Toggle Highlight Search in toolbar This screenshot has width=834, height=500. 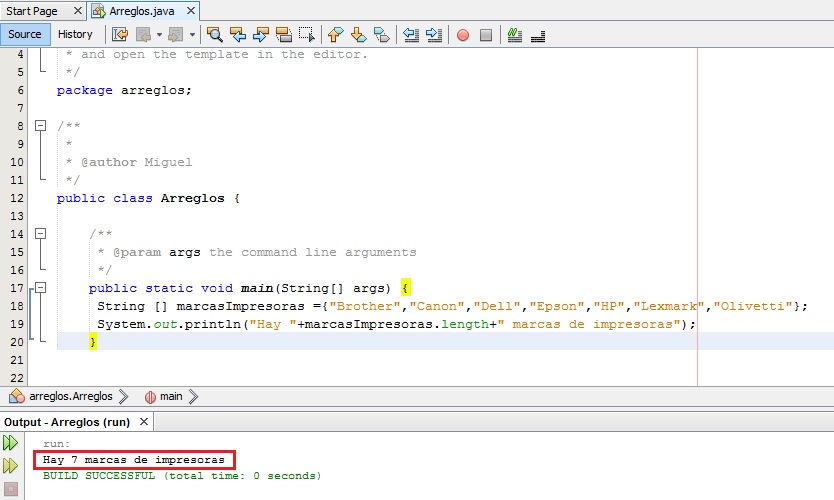point(284,35)
